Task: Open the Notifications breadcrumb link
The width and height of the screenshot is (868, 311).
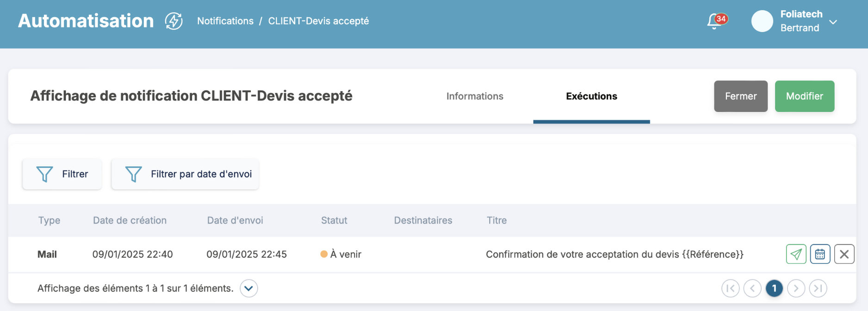Action: pyautogui.click(x=225, y=21)
